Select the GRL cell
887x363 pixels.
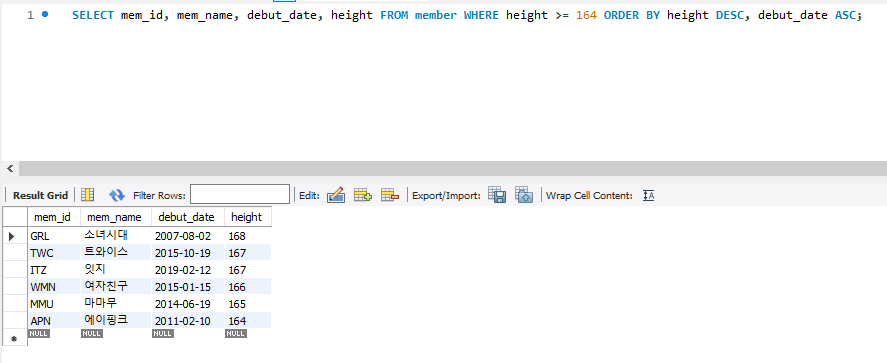click(54, 236)
